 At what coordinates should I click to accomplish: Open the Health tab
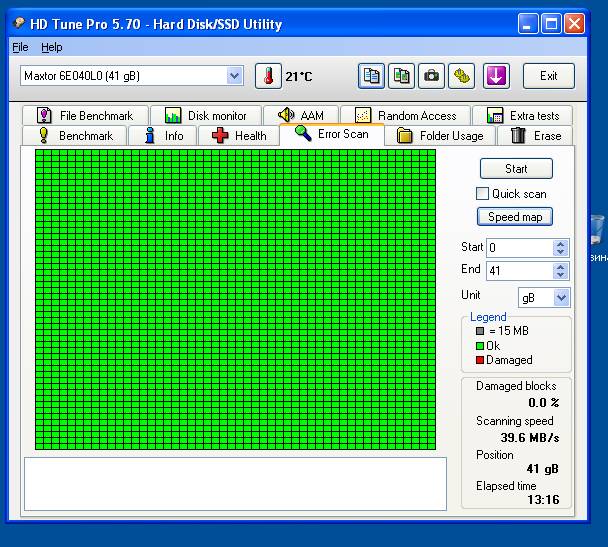pyautogui.click(x=239, y=136)
